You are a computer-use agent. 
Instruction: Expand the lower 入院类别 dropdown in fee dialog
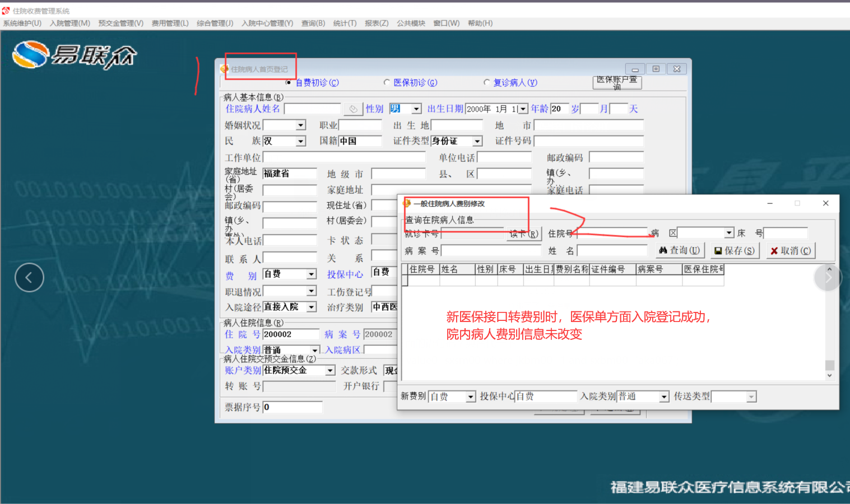pyautogui.click(x=664, y=396)
